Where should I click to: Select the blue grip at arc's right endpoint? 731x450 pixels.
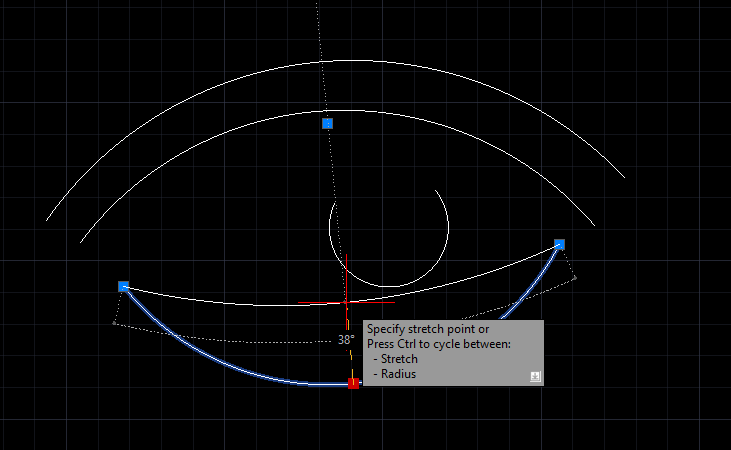[559, 244]
